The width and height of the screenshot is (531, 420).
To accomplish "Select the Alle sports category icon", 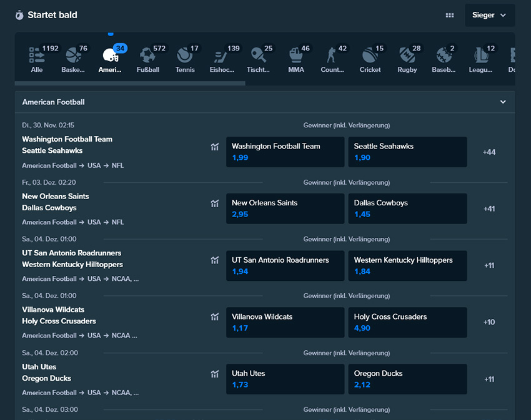I will 37,55.
